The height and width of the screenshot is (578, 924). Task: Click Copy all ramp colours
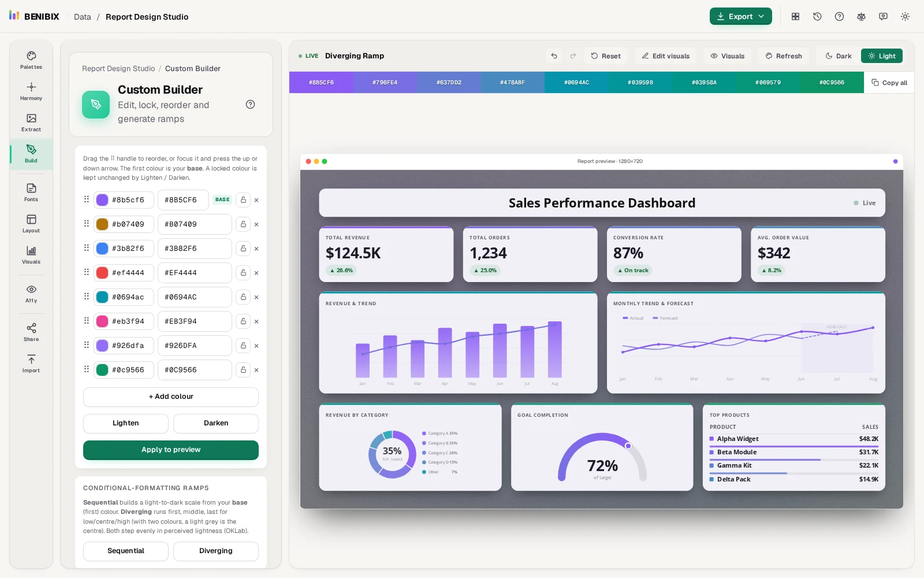(889, 83)
